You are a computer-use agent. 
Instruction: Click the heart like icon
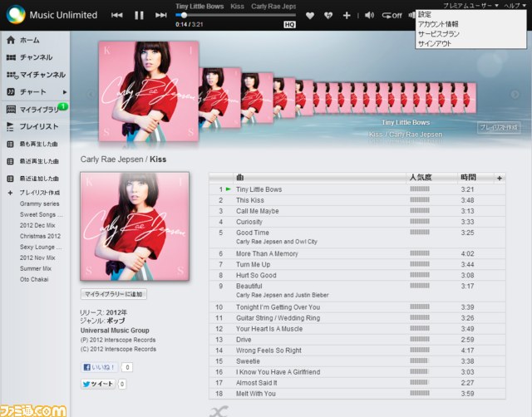pos(310,16)
